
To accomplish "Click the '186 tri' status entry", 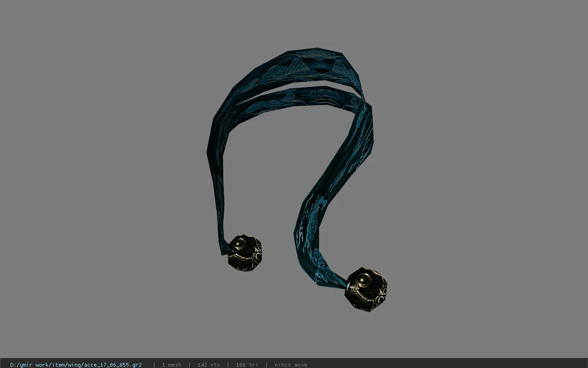I will point(247,365).
